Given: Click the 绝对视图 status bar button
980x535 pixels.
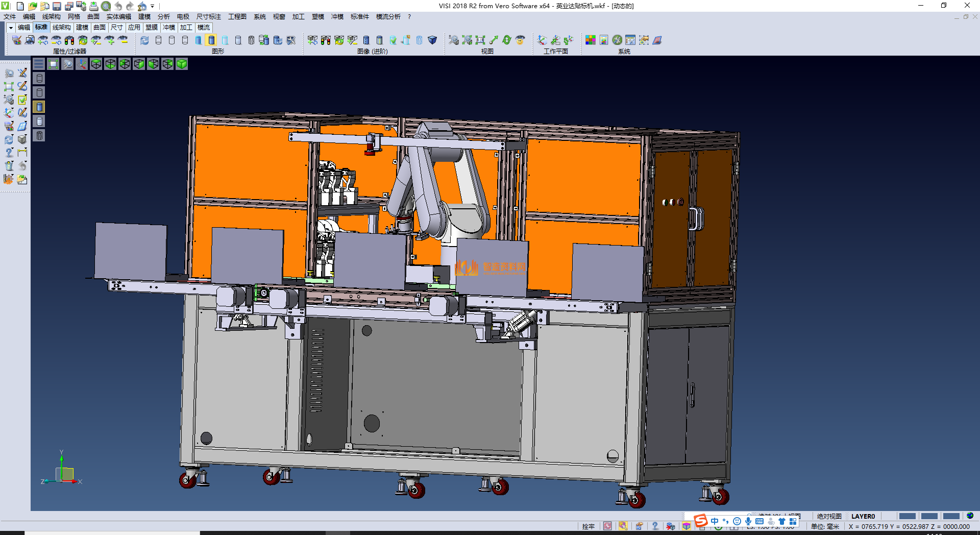Looking at the screenshot, I should (x=829, y=516).
